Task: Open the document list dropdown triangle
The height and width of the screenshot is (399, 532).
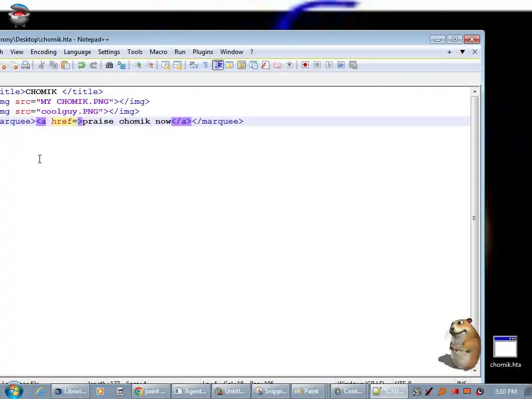Action: click(462, 52)
